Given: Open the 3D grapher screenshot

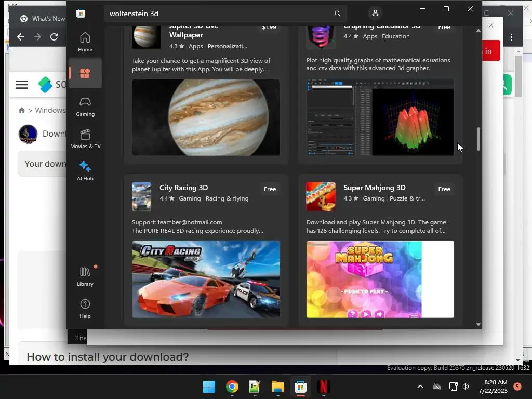Looking at the screenshot, I should click(x=380, y=117).
